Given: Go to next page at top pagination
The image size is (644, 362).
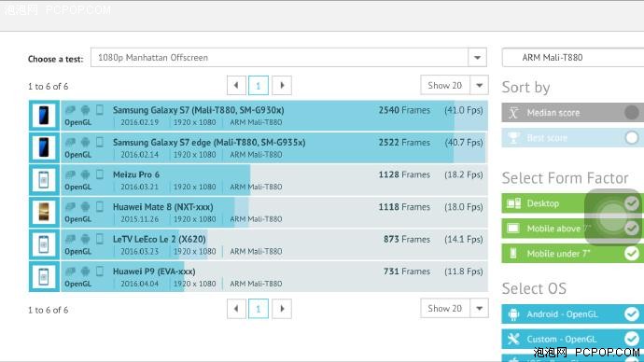Looking at the screenshot, I should click(282, 86).
